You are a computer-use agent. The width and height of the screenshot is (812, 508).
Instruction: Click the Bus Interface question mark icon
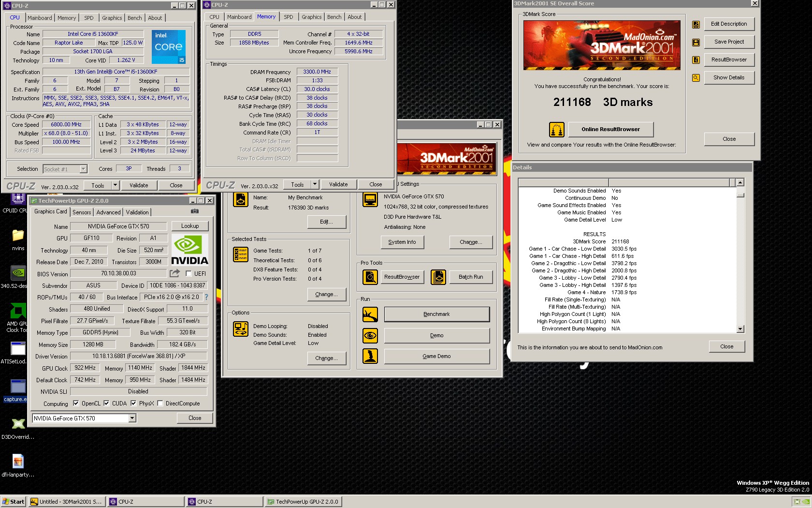point(206,297)
